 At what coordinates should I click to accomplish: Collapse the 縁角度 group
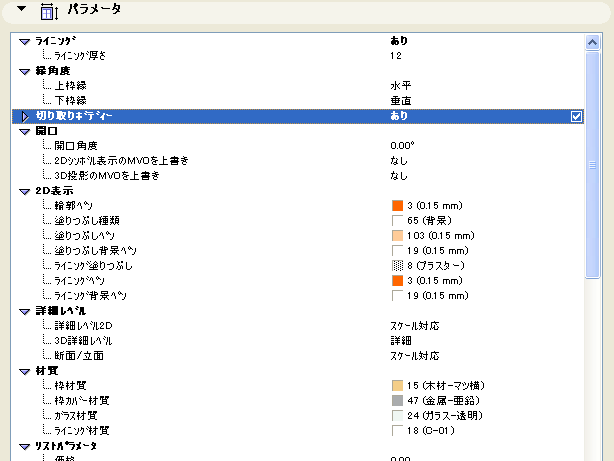point(25,72)
